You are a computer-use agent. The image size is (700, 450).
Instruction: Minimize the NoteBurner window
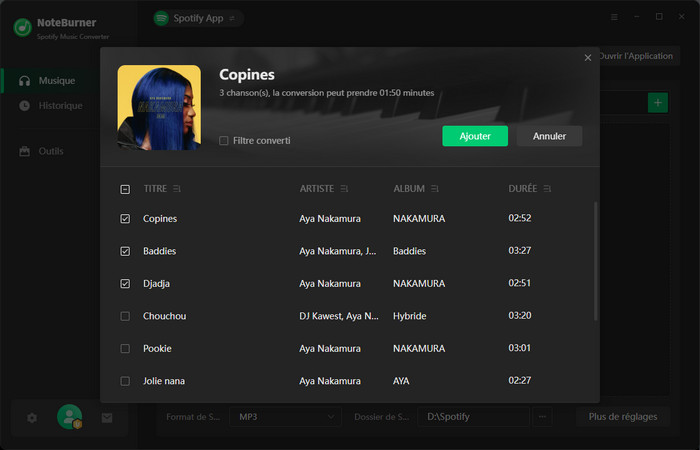[x=637, y=17]
